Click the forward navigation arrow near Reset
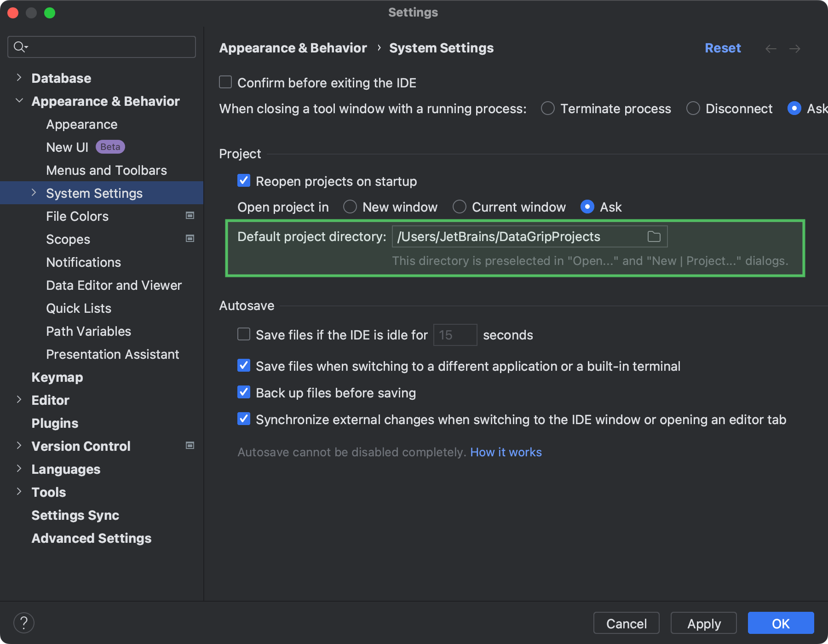 tap(795, 48)
